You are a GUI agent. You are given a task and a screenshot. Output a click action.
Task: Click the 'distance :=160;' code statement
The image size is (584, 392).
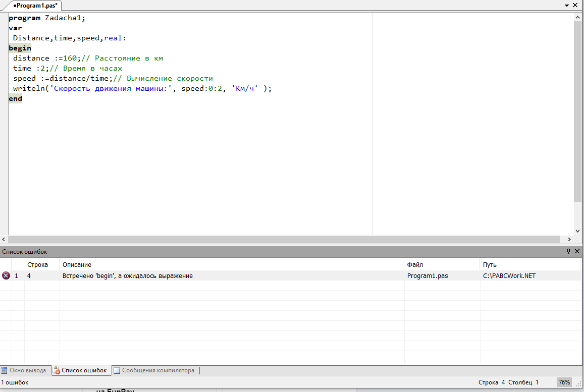(x=46, y=58)
